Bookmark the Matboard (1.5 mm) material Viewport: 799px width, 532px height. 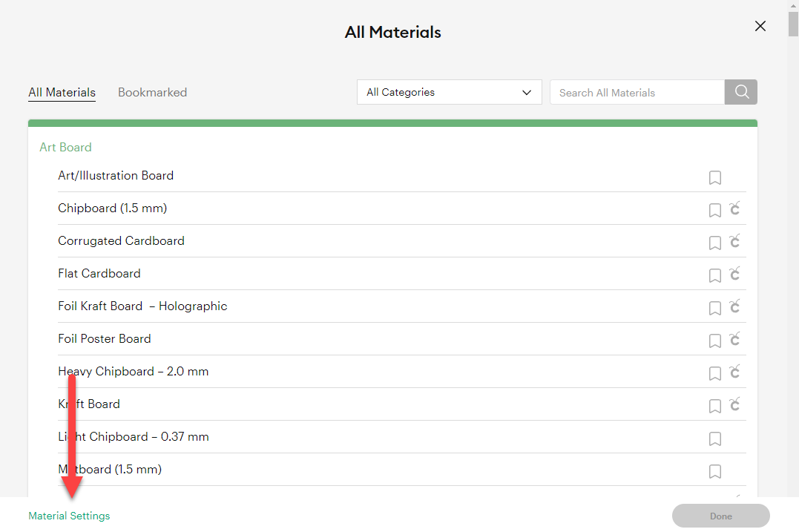715,472
